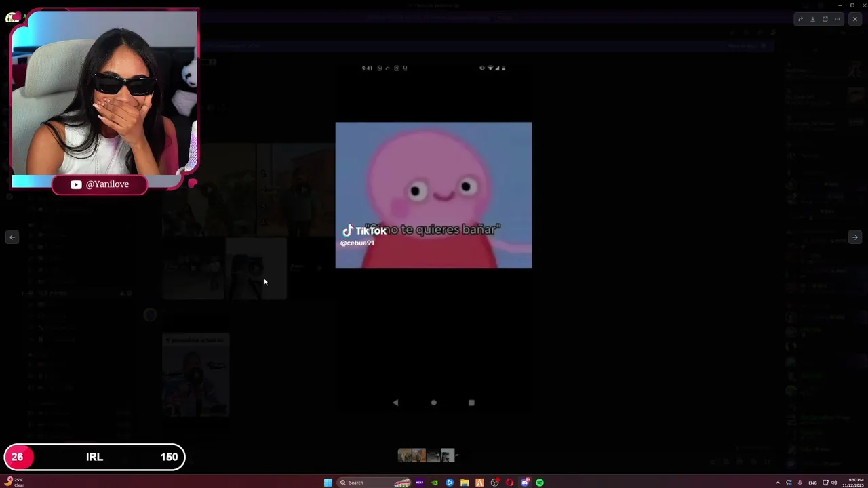Open the weather widget showing 25°C

pyautogui.click(x=14, y=483)
